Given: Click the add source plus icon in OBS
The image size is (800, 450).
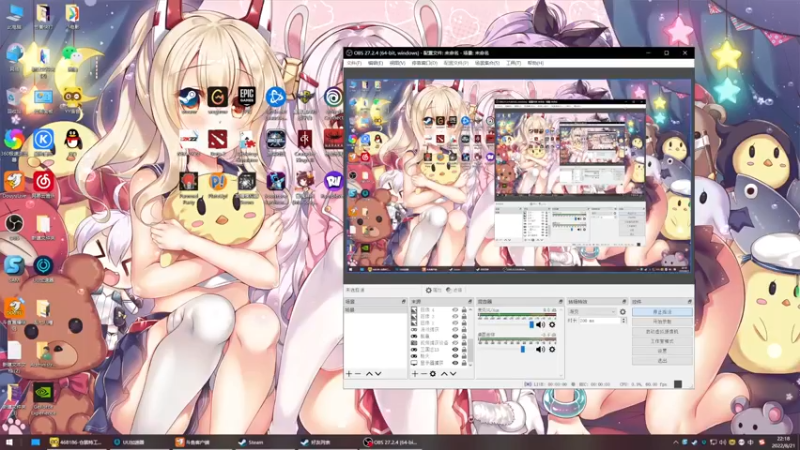Looking at the screenshot, I should coord(416,374).
